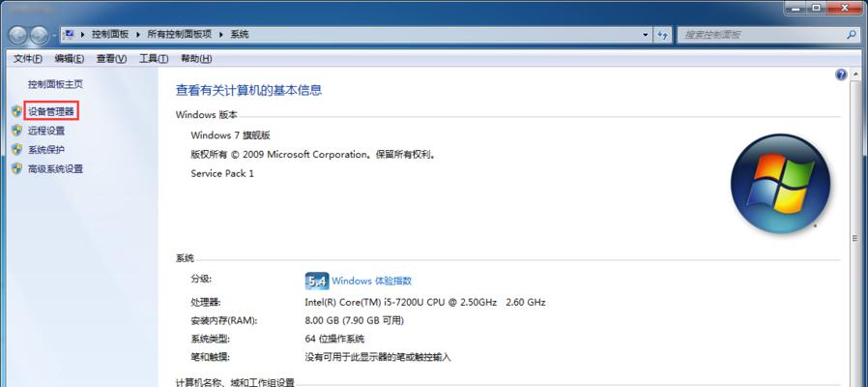Close the System window
Image resolution: width=868 pixels, height=387 pixels.
pyautogui.click(x=844, y=7)
